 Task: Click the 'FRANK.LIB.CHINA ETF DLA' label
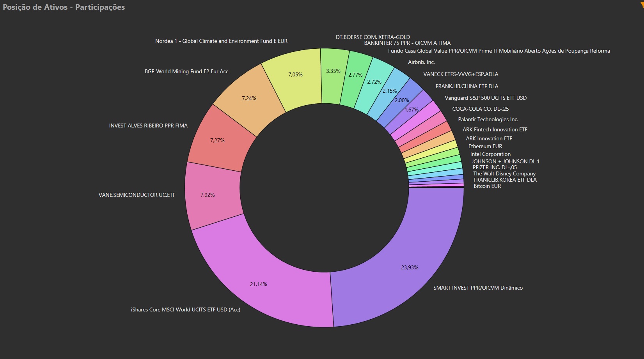pyautogui.click(x=467, y=86)
